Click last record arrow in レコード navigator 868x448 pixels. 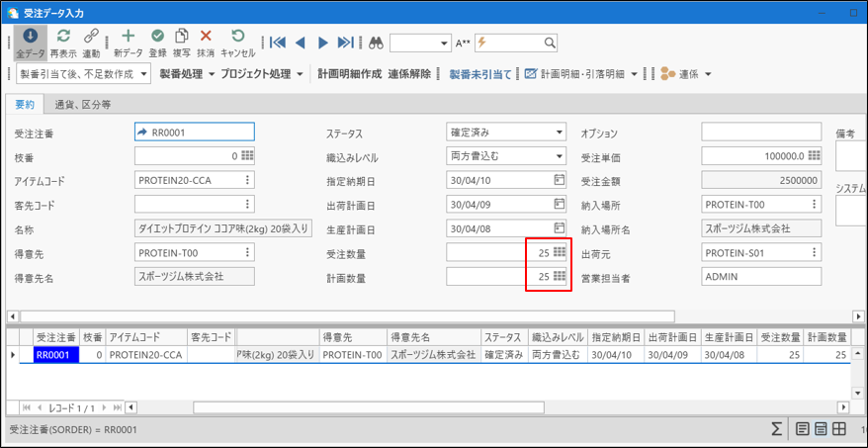click(117, 407)
